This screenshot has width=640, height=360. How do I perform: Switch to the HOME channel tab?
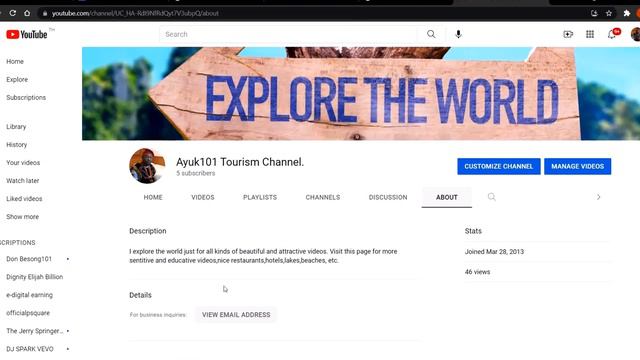pyautogui.click(x=153, y=197)
